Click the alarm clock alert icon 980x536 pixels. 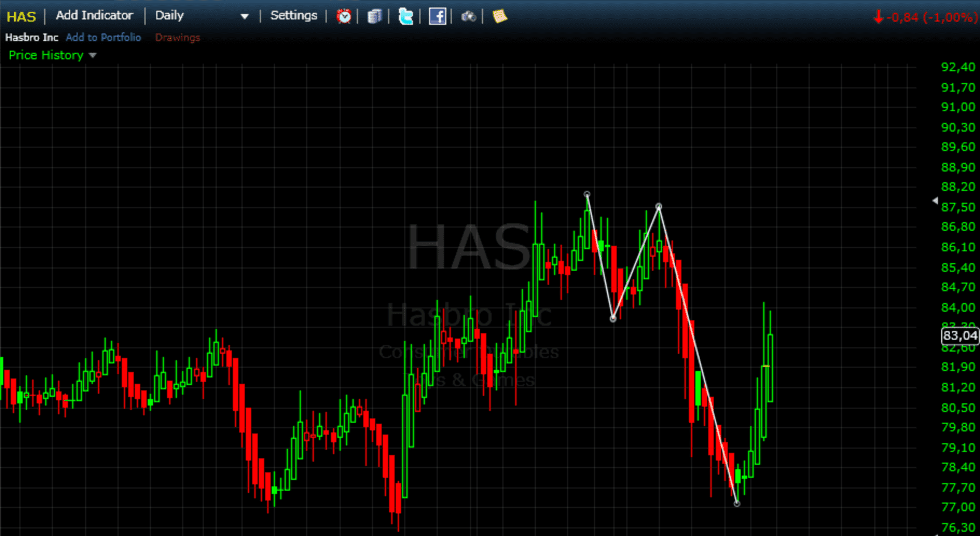(343, 17)
